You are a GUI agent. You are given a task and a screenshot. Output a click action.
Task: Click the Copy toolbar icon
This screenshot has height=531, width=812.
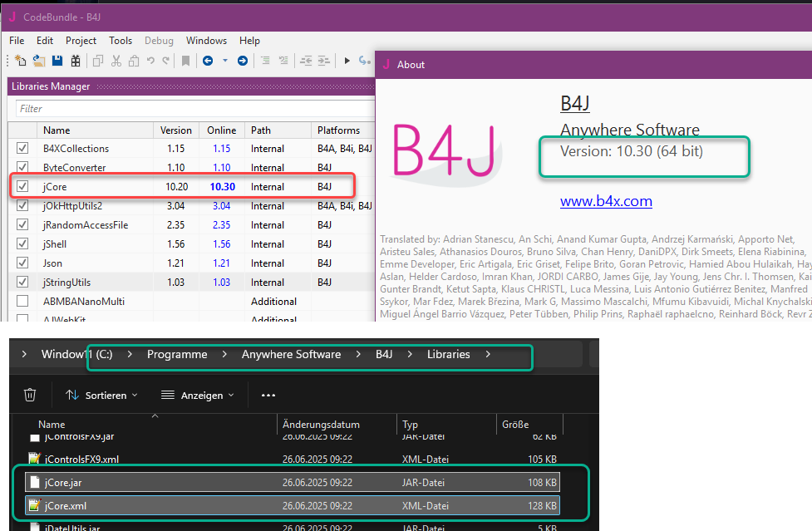tap(98, 61)
